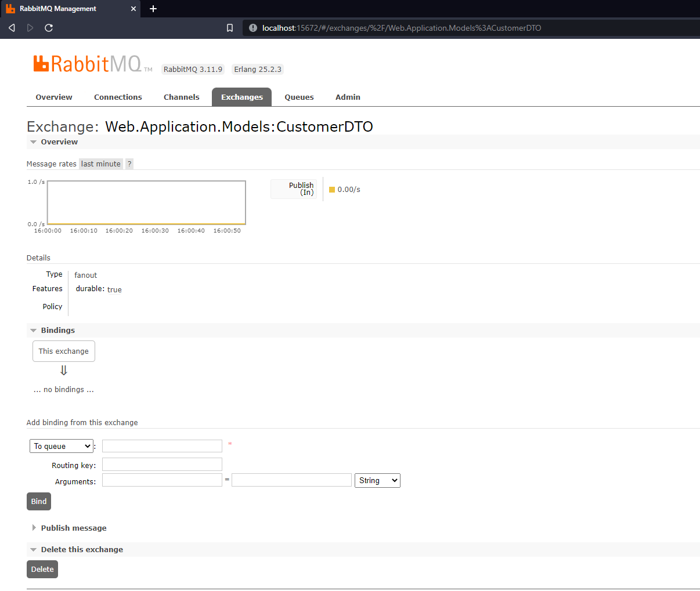Click the Policy label
The width and height of the screenshot is (700, 591).
click(x=52, y=307)
